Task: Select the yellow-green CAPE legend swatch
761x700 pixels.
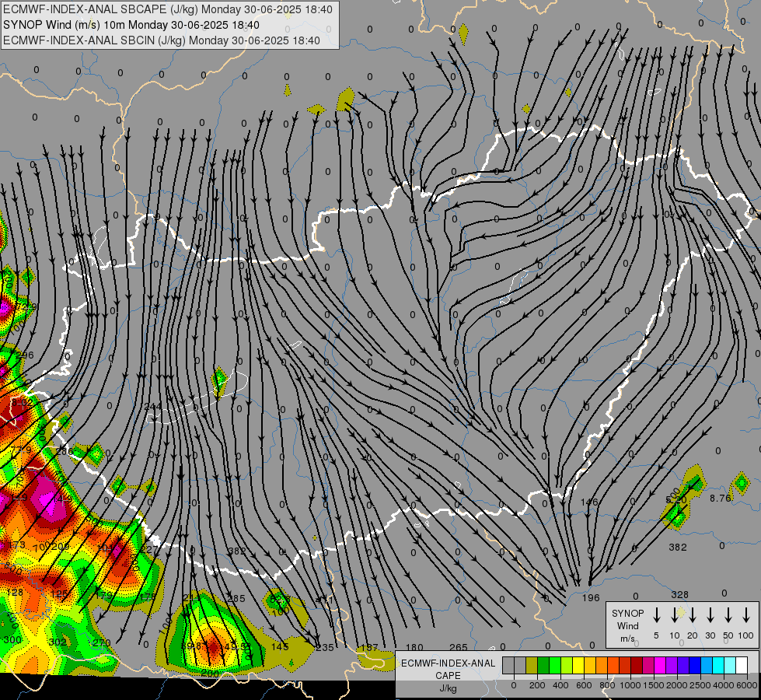Action: [567, 666]
